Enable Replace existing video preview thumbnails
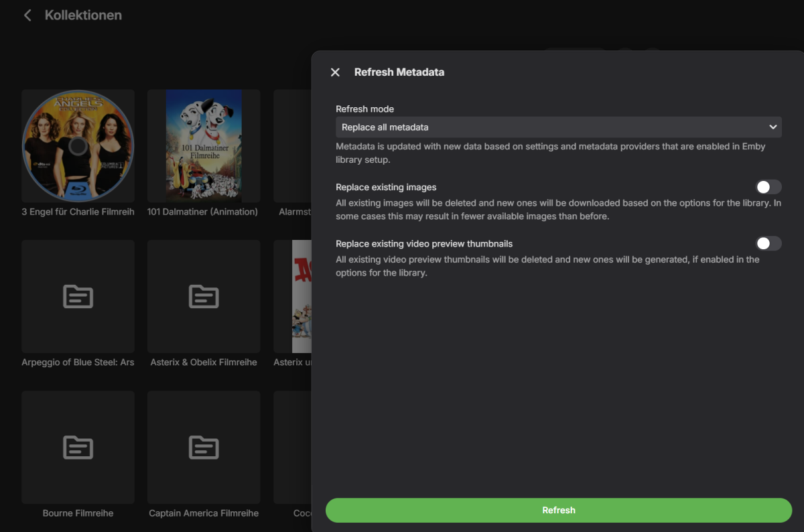 pos(768,243)
